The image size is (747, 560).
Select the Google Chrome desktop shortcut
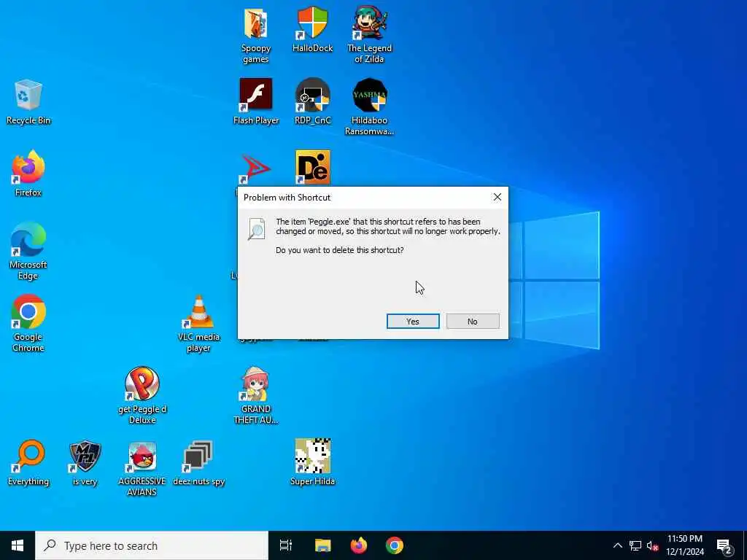click(28, 323)
